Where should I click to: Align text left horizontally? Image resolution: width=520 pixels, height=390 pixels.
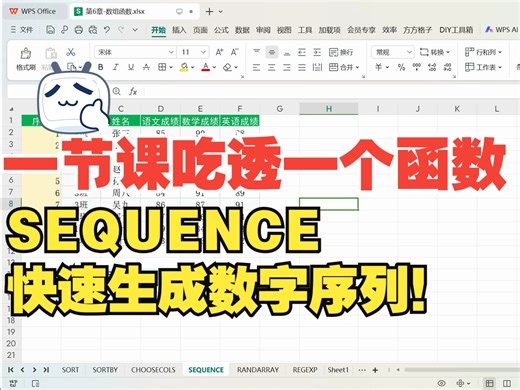pyautogui.click(x=256, y=68)
